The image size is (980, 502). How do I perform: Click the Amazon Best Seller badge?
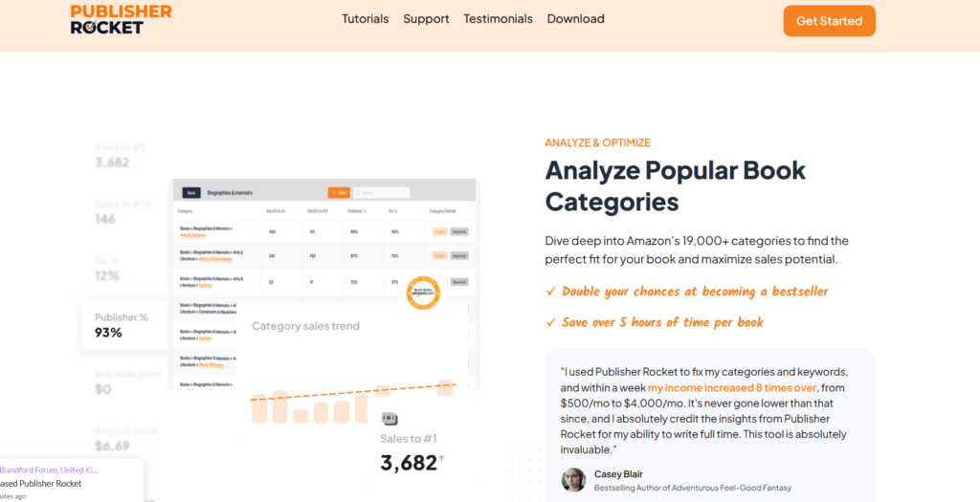click(x=422, y=294)
